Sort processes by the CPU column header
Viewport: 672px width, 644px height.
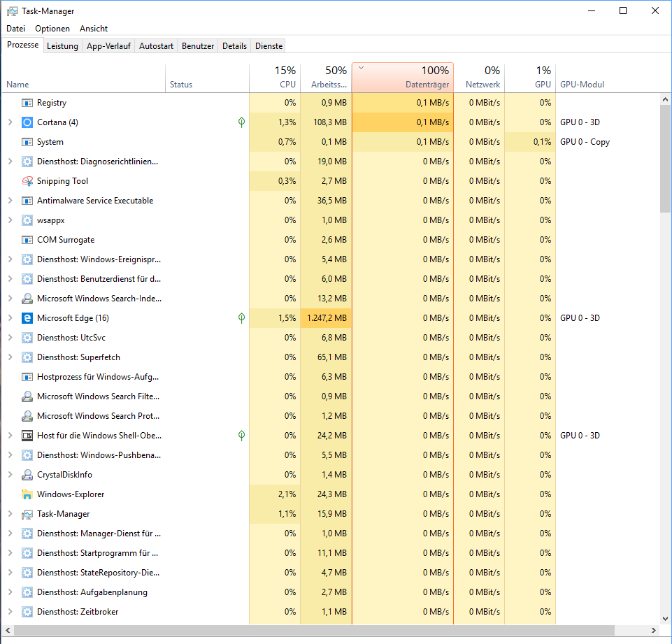pos(275,78)
